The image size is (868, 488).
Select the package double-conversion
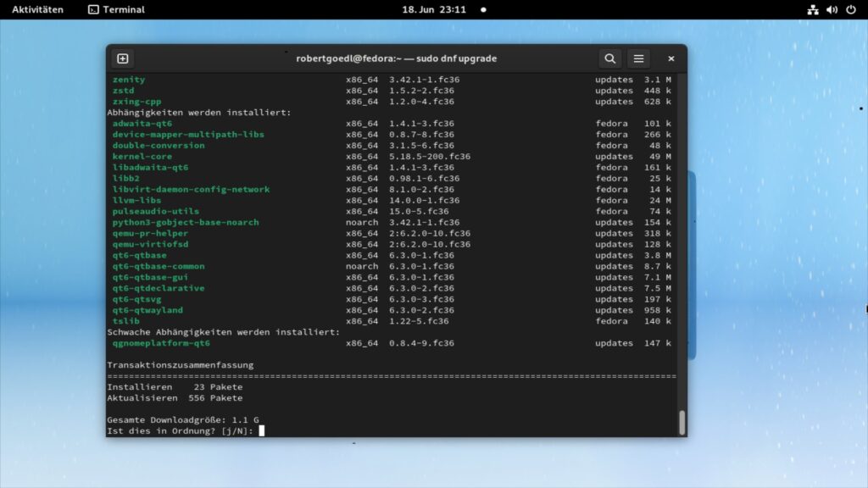pos(159,146)
